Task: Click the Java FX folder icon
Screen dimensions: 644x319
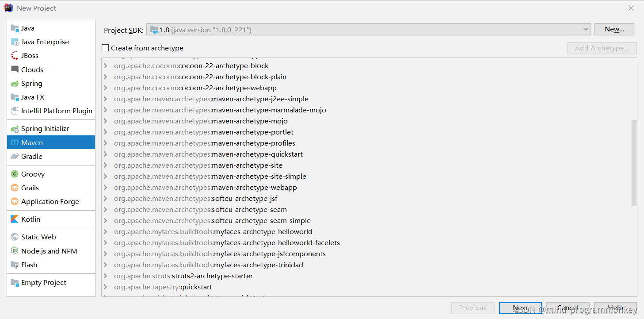Action: (15, 97)
